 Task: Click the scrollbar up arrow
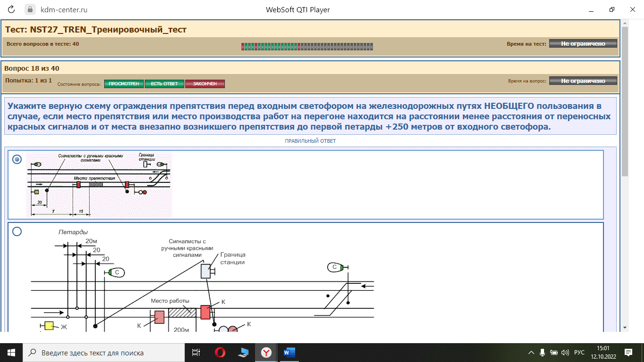[625, 23]
